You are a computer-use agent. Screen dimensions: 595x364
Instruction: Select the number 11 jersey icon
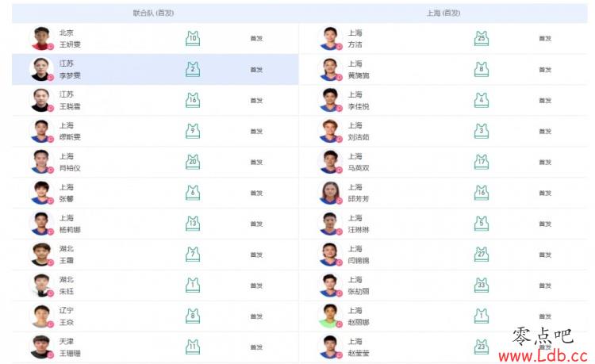tap(193, 347)
